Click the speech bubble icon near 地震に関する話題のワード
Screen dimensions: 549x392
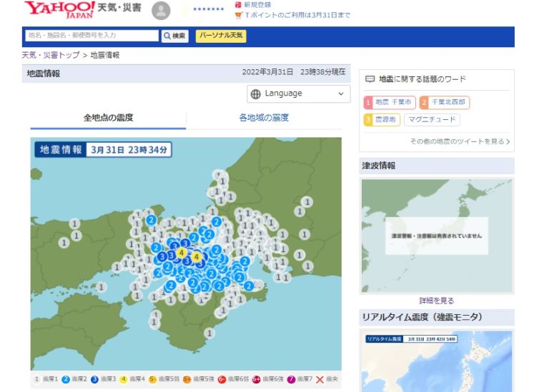click(x=370, y=79)
